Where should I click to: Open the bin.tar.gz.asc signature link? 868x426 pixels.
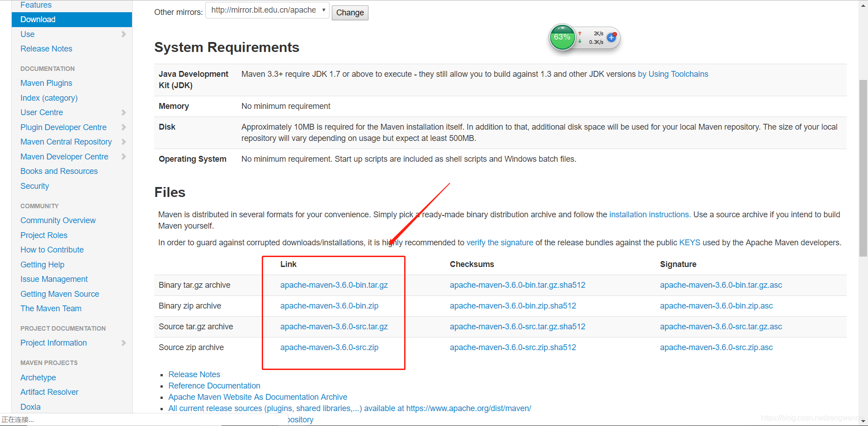pyautogui.click(x=721, y=285)
